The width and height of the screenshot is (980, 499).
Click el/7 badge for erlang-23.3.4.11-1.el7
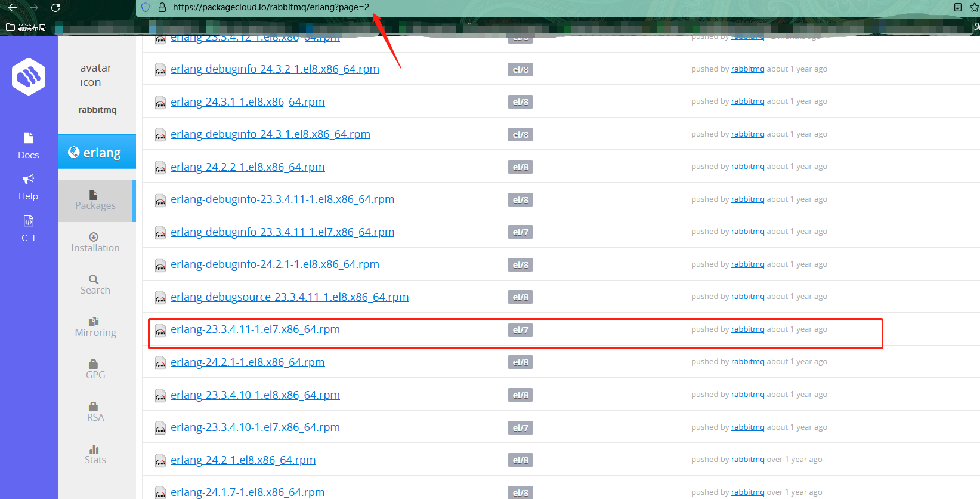tap(520, 329)
